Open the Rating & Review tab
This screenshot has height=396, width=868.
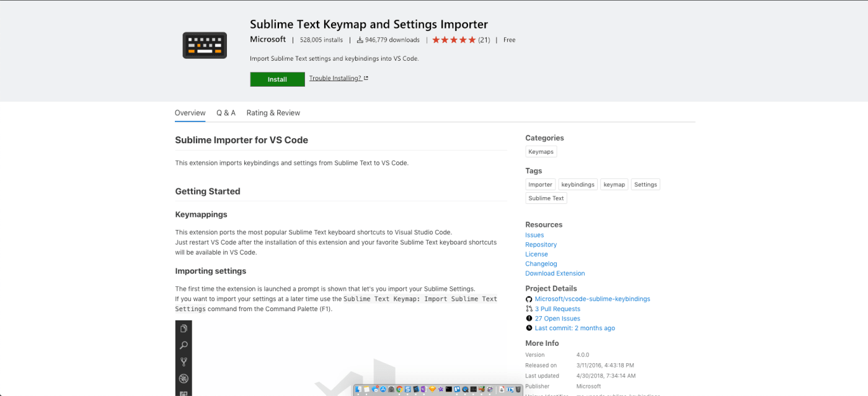[x=273, y=113]
